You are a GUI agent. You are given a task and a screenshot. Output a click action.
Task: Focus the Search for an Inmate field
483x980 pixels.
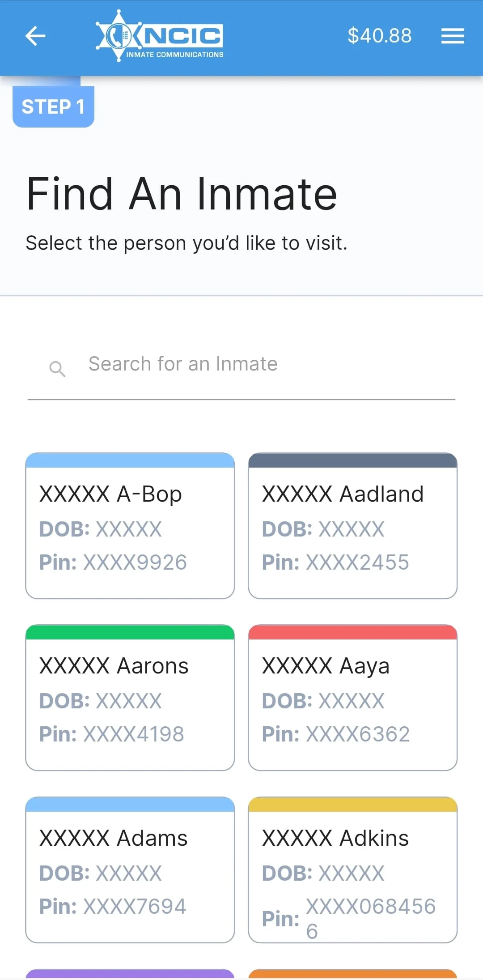(264, 364)
